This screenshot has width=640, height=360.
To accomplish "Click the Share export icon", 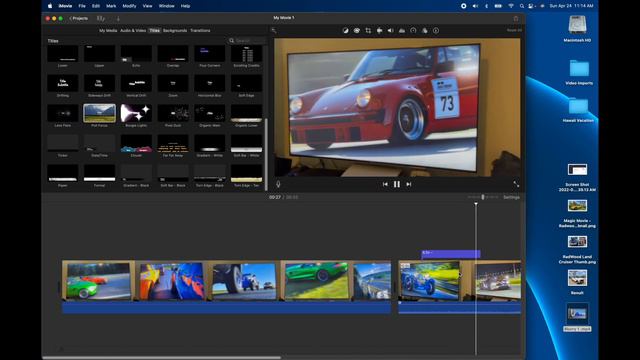I will pyautogui.click(x=516, y=18).
